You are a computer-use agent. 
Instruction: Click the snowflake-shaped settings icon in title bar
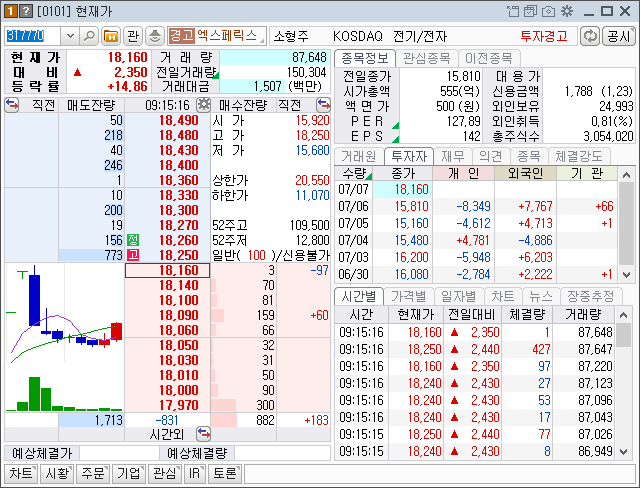click(x=567, y=11)
